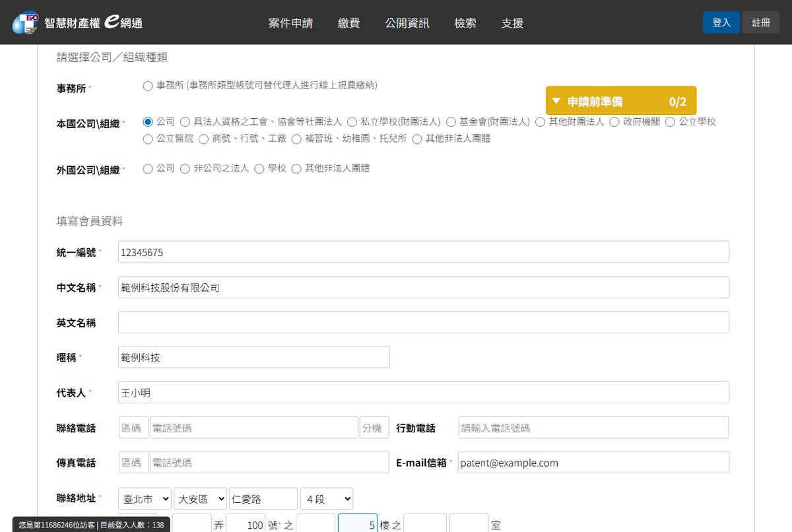The image size is (792, 532).
Task: Open the 大安區 district dropdown
Action: pyautogui.click(x=200, y=499)
